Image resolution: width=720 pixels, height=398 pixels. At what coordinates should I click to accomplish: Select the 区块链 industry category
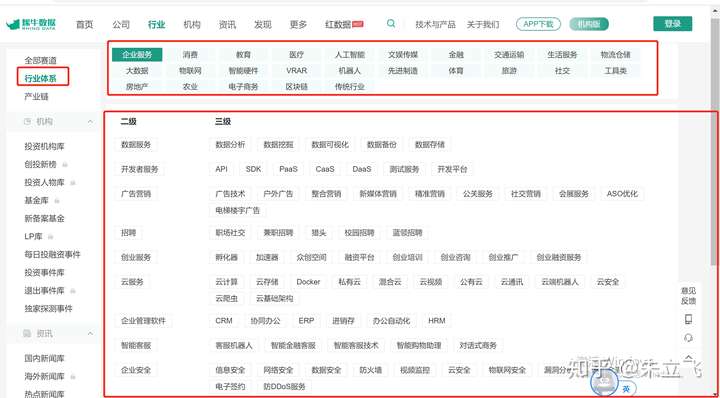click(297, 86)
